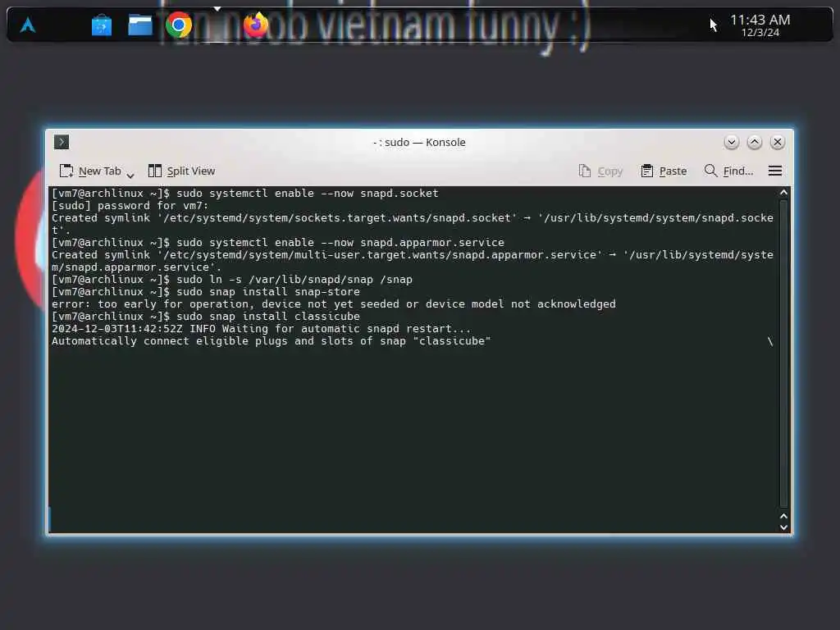Click the text 'sudo snap install snap-store'
Screen dimensions: 840x630
pos(268,292)
